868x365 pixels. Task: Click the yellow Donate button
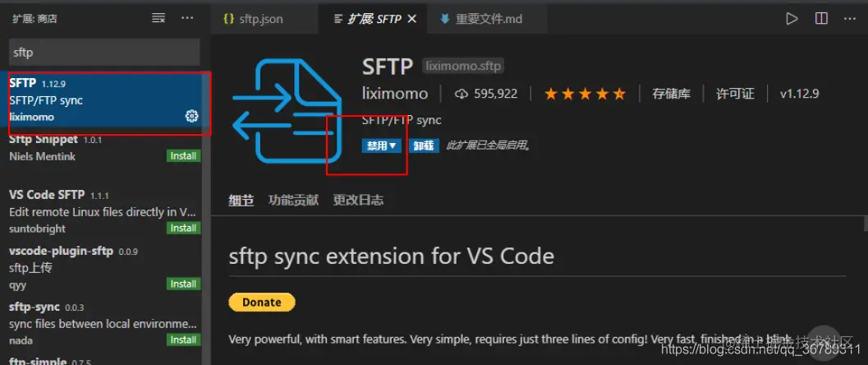[262, 303]
